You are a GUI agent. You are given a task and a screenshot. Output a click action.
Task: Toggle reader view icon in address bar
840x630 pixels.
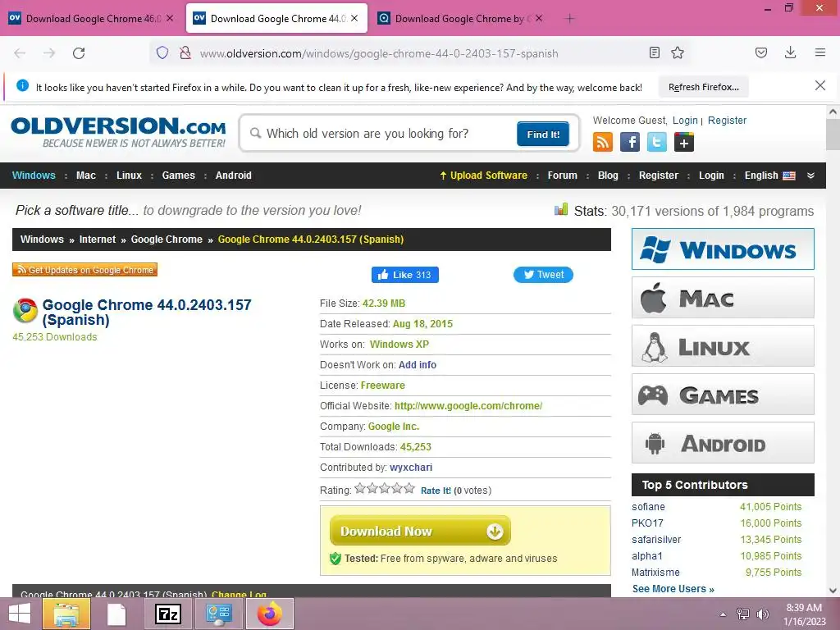click(654, 52)
